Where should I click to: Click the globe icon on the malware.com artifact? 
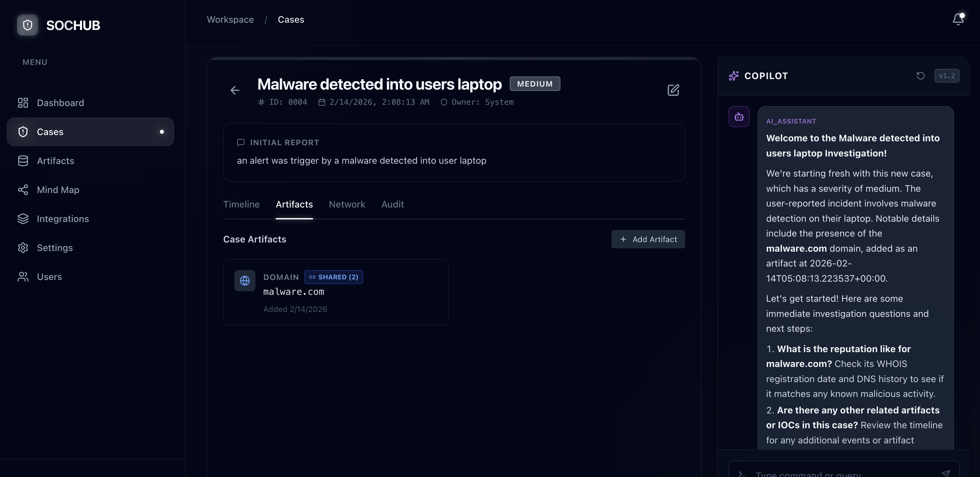[x=245, y=281]
